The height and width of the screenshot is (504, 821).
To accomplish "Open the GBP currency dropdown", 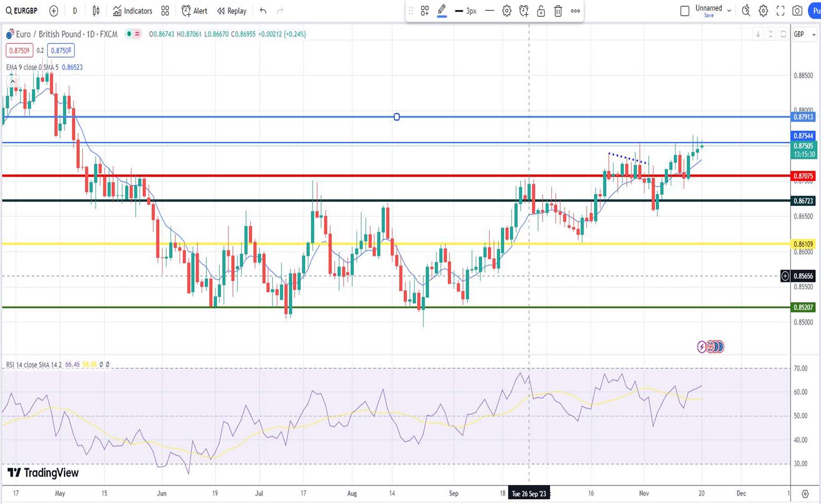I will pos(805,34).
